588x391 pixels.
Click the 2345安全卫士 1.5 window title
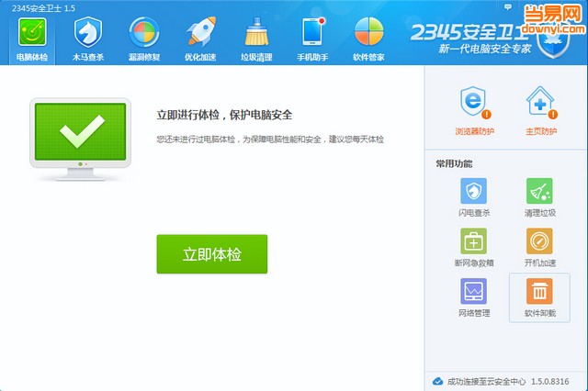pos(43,8)
